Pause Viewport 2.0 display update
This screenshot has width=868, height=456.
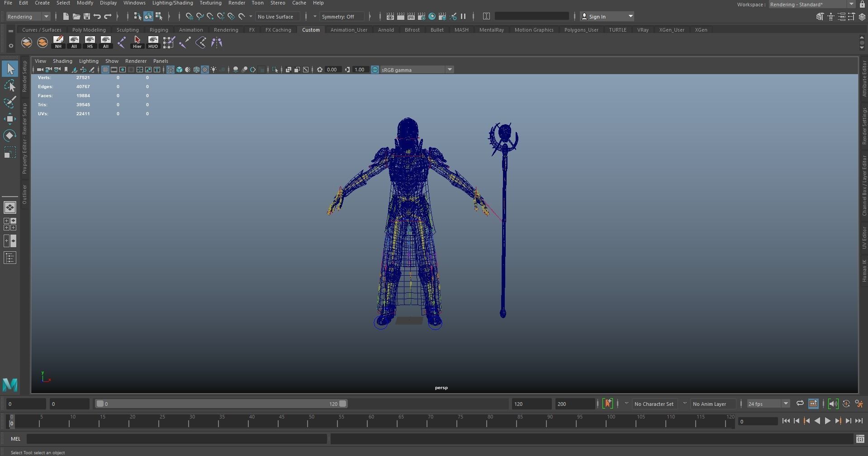tap(463, 17)
